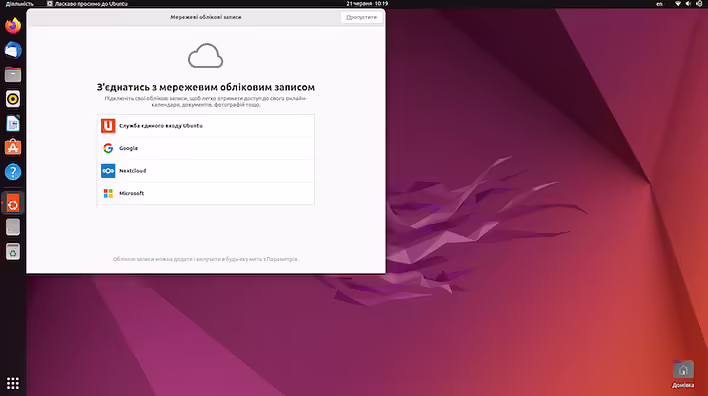Click the Google logo icon
Image resolution: width=708 pixels, height=396 pixels.
108,148
